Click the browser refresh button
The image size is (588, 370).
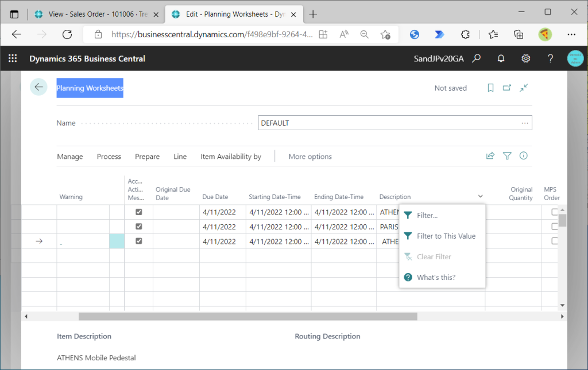[x=67, y=34]
